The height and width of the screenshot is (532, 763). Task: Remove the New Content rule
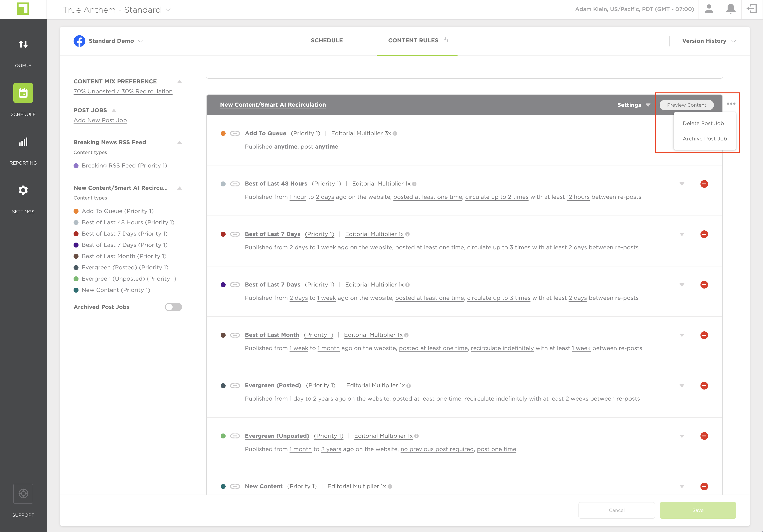coord(704,486)
